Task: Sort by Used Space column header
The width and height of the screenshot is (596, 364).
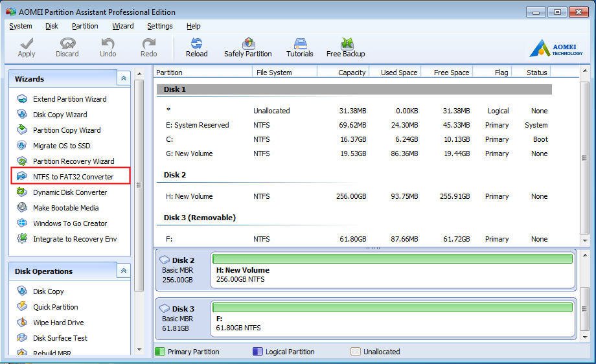Action: 395,72
